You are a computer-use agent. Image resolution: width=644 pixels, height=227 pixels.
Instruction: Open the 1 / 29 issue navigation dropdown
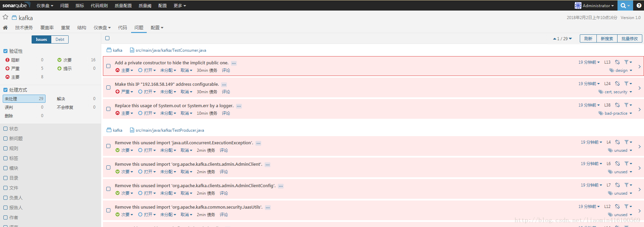562,39
